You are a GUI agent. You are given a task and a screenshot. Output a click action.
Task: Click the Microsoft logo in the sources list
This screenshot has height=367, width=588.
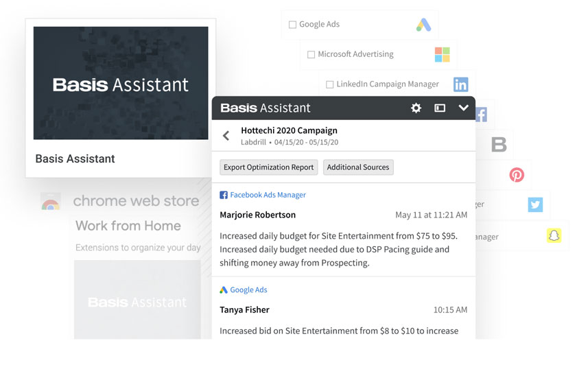point(442,55)
